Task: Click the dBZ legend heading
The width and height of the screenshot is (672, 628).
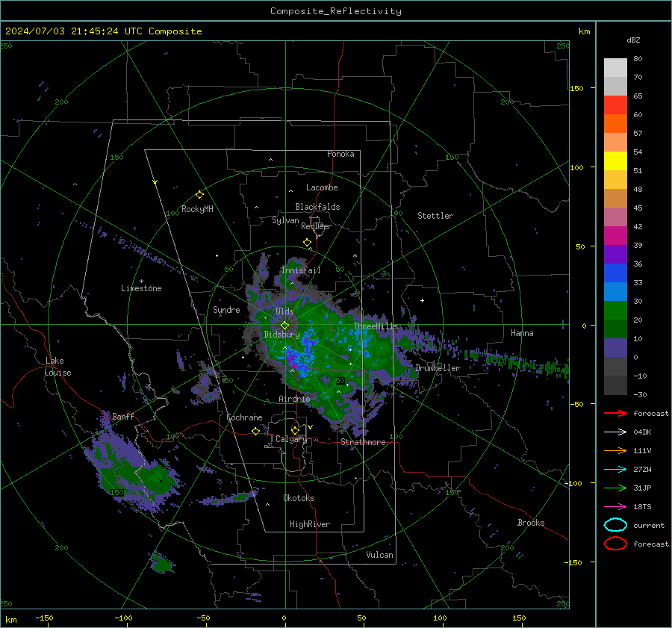Action: click(x=633, y=40)
